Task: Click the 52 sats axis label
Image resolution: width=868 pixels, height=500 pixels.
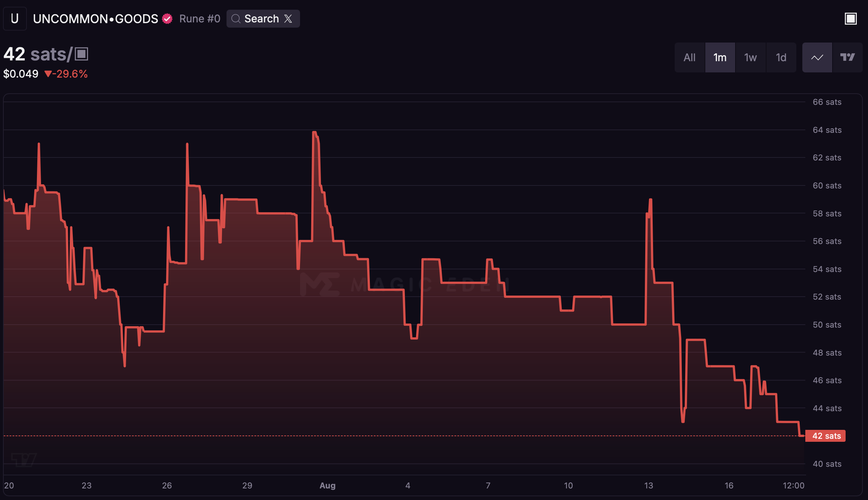Action: [x=827, y=297]
